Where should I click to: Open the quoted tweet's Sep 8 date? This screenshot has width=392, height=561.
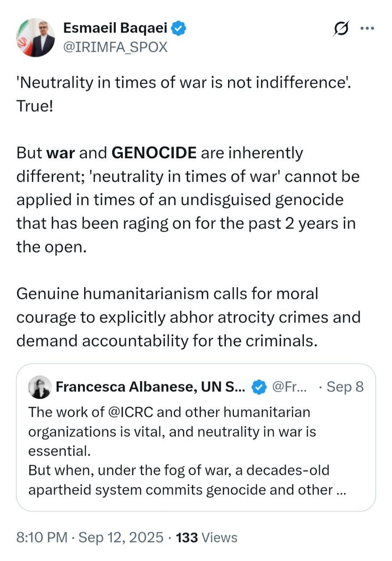pos(345,387)
